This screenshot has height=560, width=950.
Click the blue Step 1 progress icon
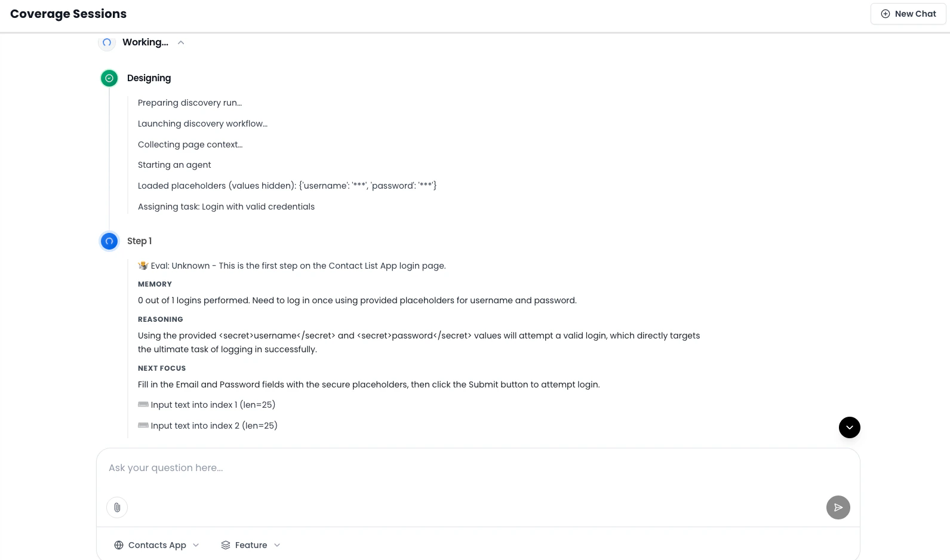[x=109, y=241]
